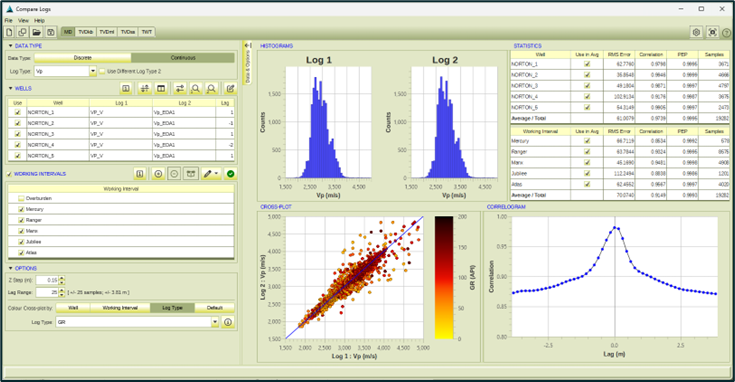The image size is (735, 382).
Task: Click the RMS Error column header for wells
Action: click(619, 55)
